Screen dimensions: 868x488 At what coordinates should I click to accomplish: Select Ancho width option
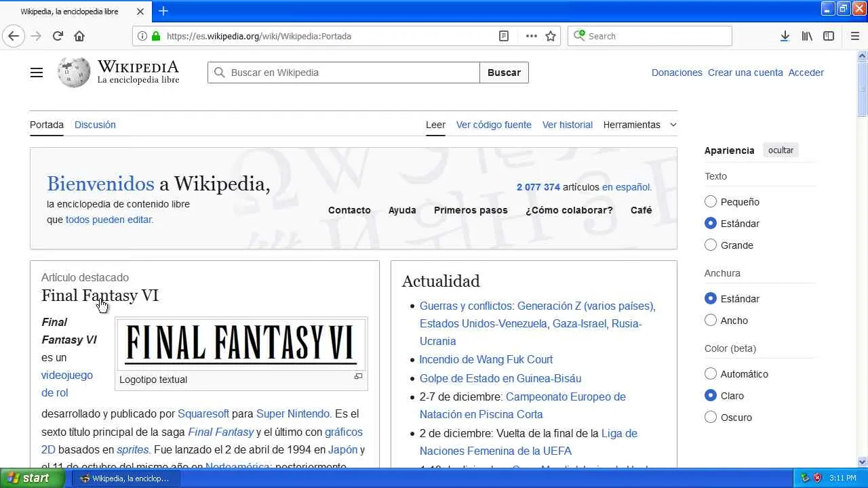(711, 320)
